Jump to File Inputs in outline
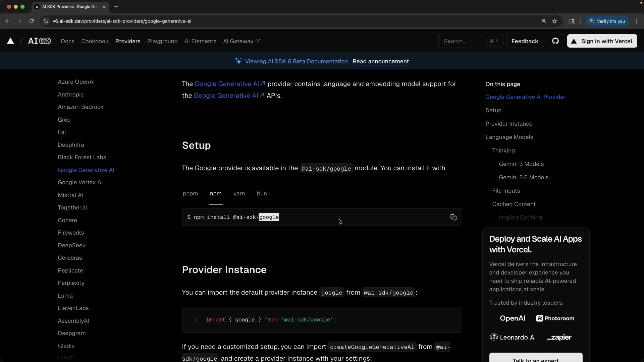Image resolution: width=644 pixels, height=362 pixels. coord(506,191)
